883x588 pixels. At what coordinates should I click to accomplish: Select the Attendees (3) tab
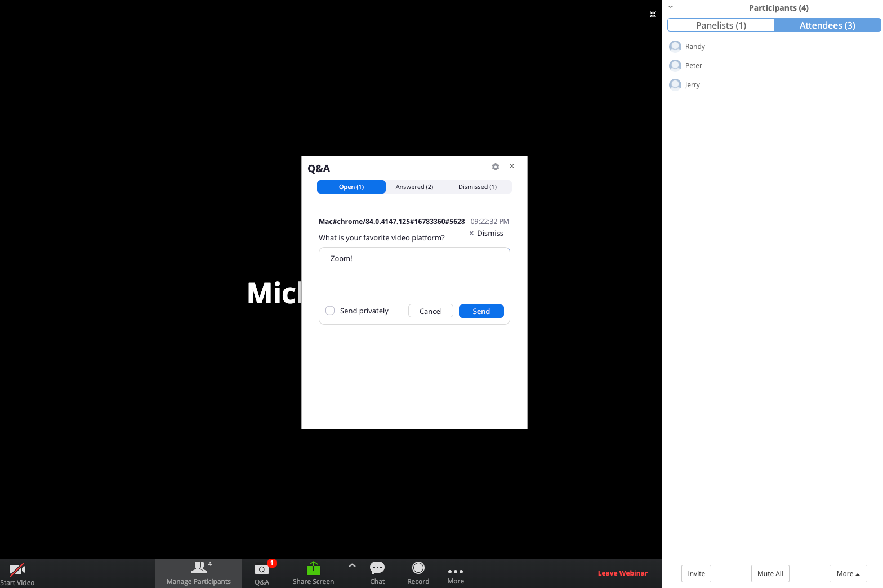pyautogui.click(x=827, y=25)
